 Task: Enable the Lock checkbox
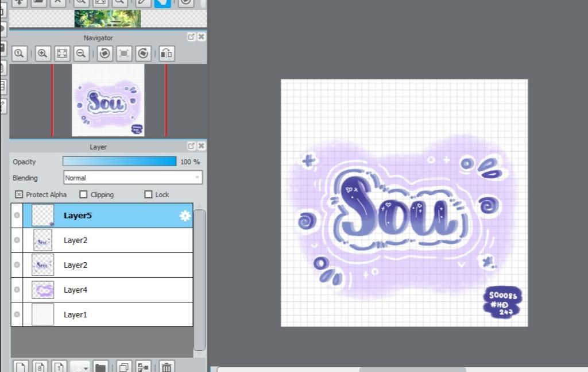148,194
